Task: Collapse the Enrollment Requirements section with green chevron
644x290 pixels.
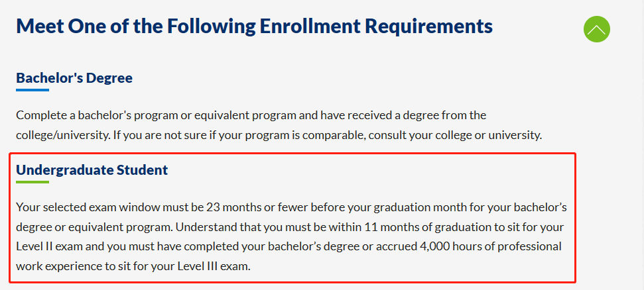Action: point(596,29)
